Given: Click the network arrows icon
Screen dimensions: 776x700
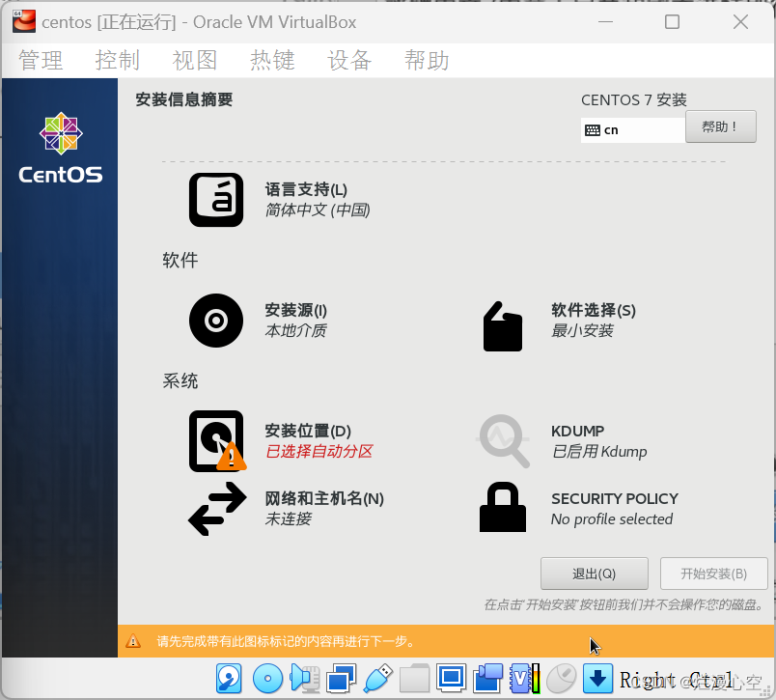Looking at the screenshot, I should [x=217, y=509].
